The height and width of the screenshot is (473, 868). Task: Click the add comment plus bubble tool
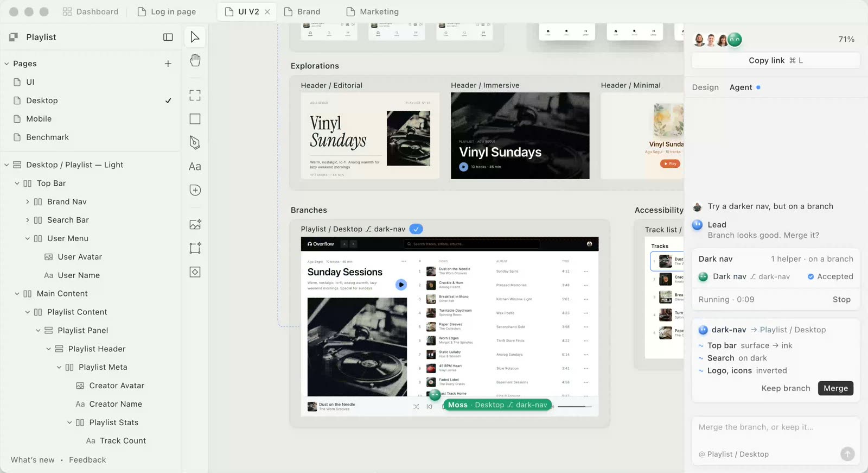point(195,190)
